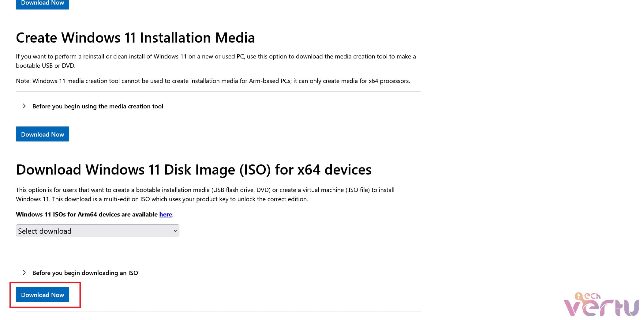Open the Select download combo box

97,231
